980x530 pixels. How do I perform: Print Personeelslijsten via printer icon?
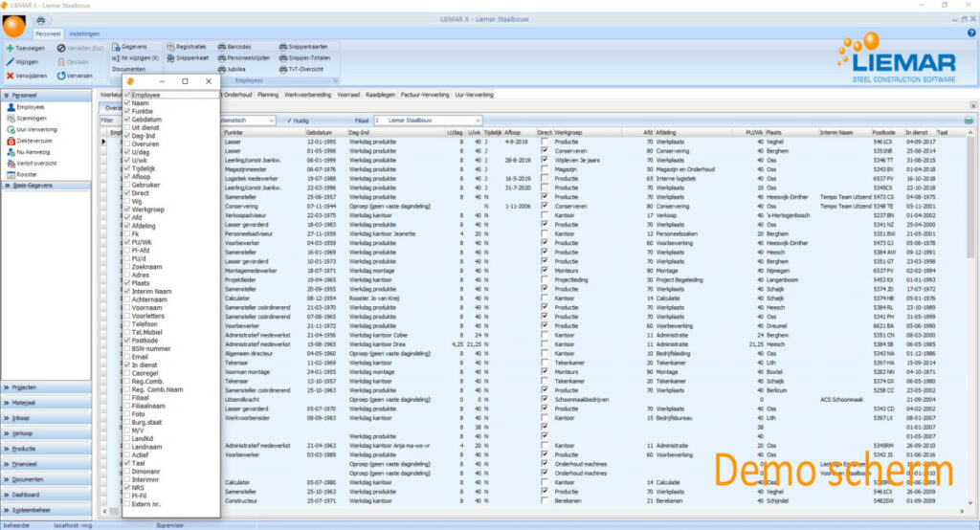[221, 58]
